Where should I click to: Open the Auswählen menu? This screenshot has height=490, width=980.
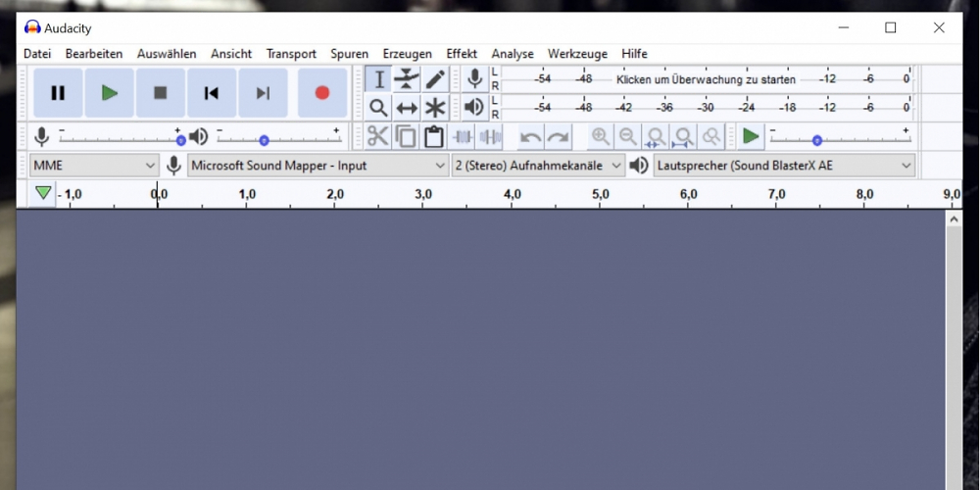167,54
